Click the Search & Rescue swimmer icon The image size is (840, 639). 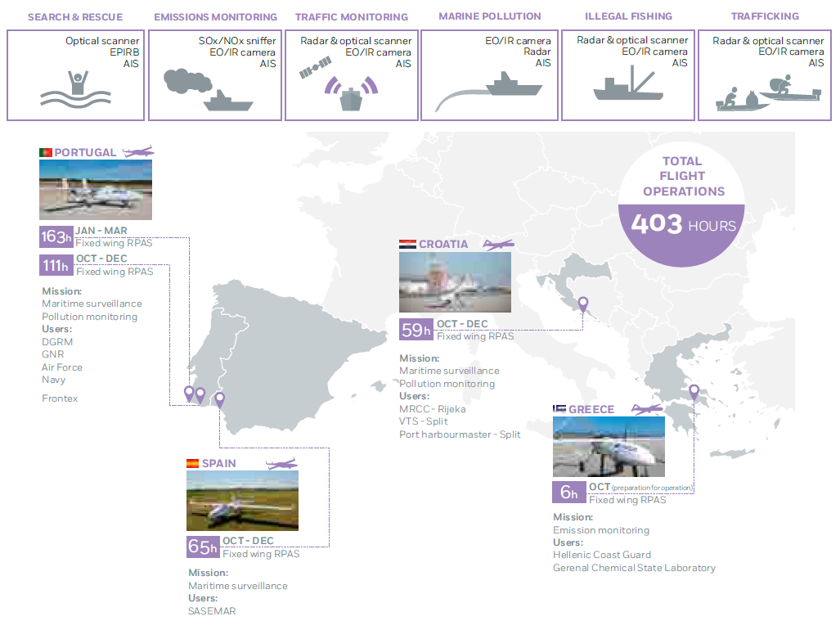(76, 89)
